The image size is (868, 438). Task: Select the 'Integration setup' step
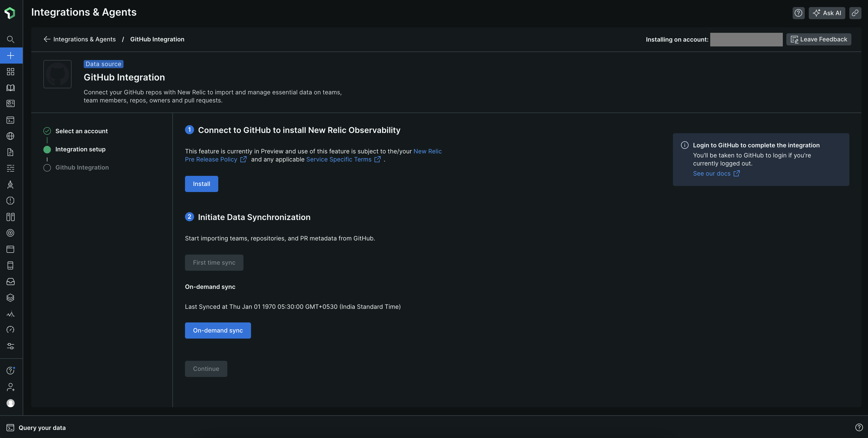pos(80,149)
